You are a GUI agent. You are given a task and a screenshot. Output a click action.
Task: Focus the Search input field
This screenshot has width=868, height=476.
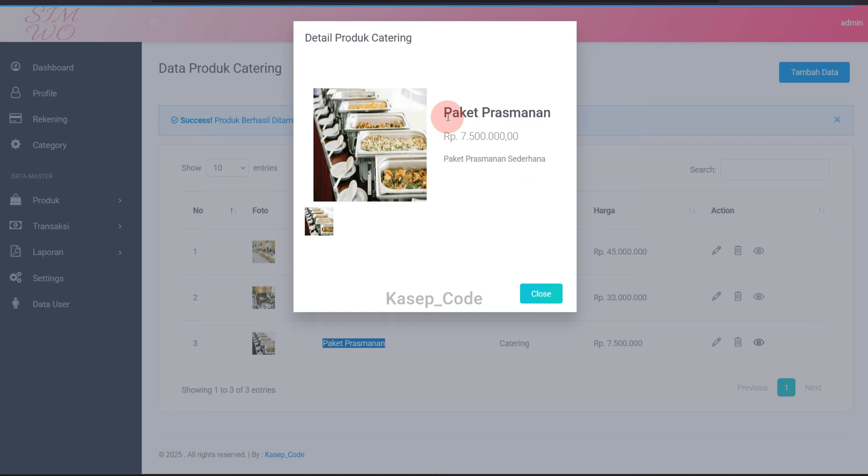click(775, 169)
